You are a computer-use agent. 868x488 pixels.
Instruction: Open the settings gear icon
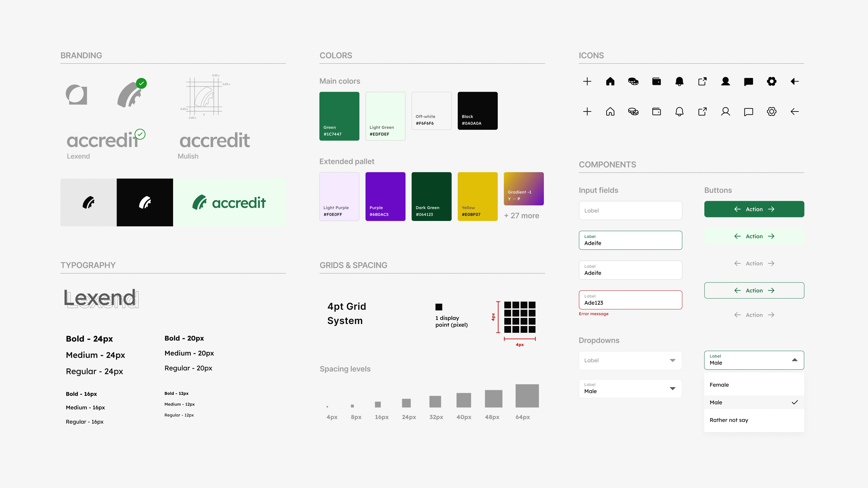(x=772, y=81)
